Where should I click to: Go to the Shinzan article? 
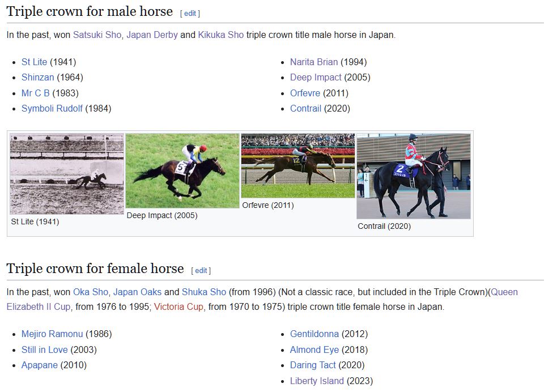tap(37, 78)
